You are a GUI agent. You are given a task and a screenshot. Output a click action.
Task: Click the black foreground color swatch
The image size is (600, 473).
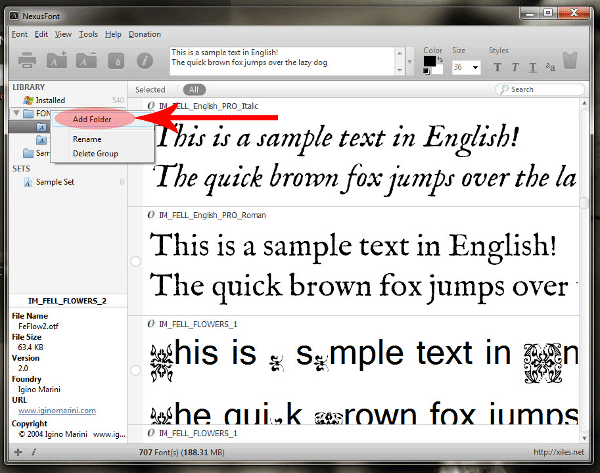click(429, 61)
